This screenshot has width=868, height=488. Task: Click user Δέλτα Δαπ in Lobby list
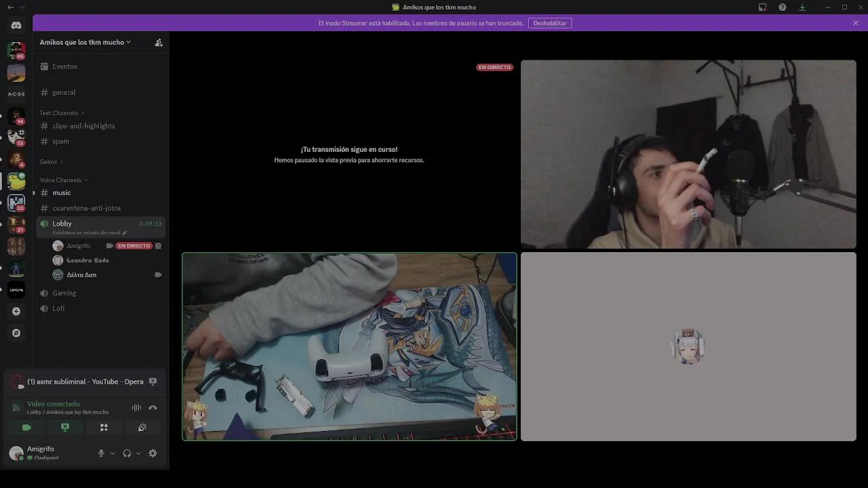(x=81, y=275)
